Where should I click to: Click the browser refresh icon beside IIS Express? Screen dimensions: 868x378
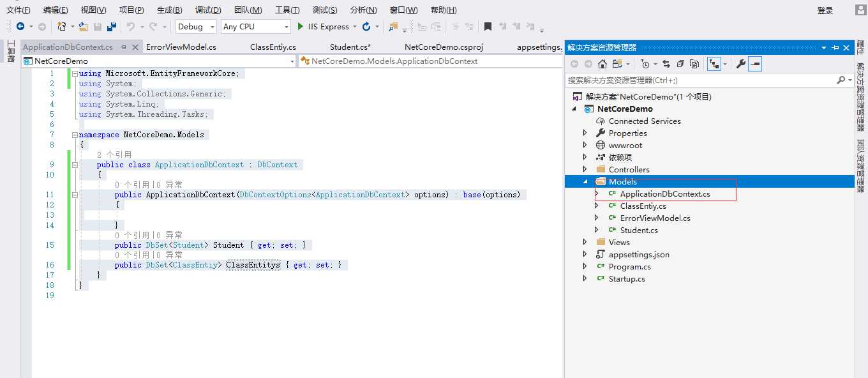tap(366, 27)
